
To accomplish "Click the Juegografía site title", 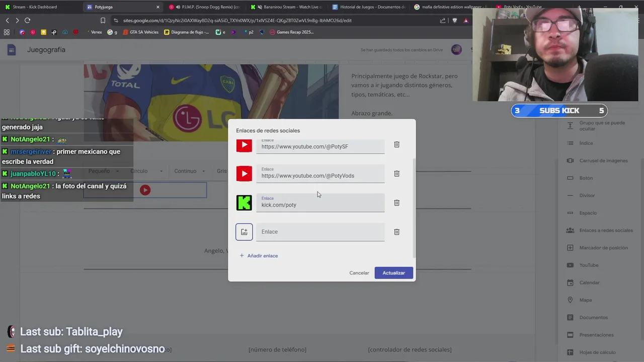I will [46, 50].
